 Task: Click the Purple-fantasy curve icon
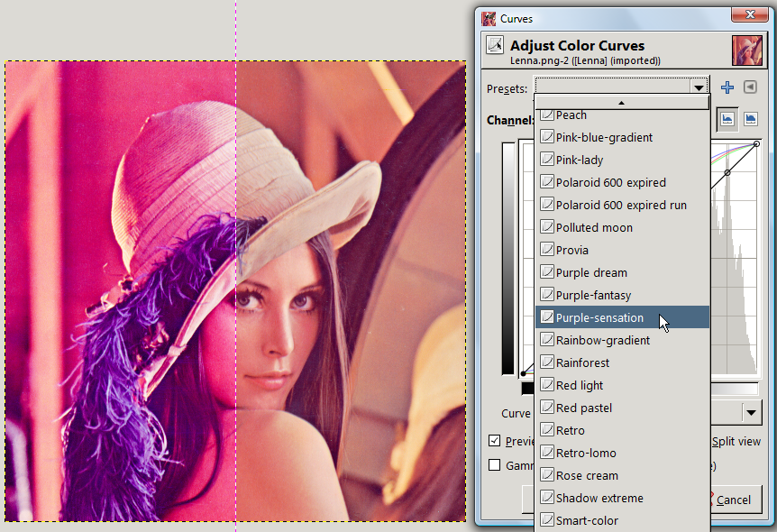pos(547,294)
